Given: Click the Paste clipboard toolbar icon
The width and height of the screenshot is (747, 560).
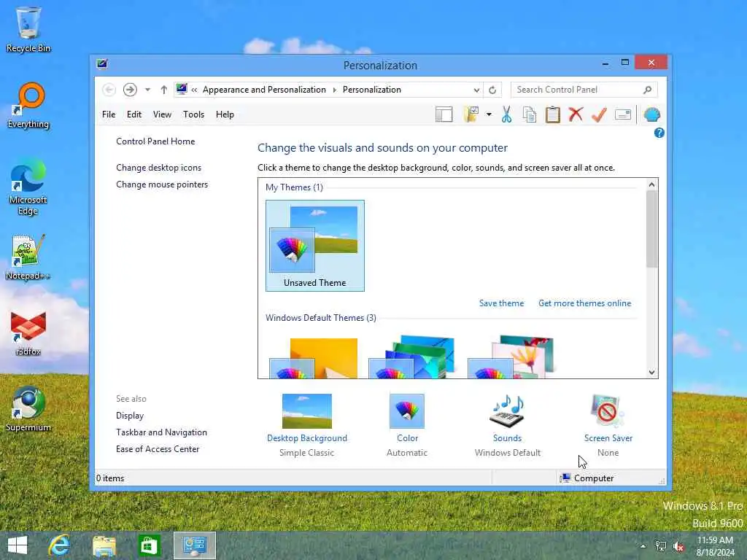Looking at the screenshot, I should (553, 114).
